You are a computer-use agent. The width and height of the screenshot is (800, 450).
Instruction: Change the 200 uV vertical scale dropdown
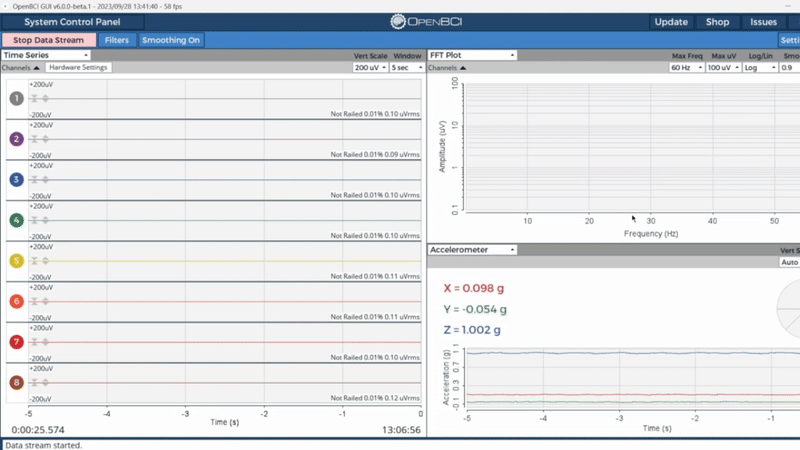(x=370, y=67)
